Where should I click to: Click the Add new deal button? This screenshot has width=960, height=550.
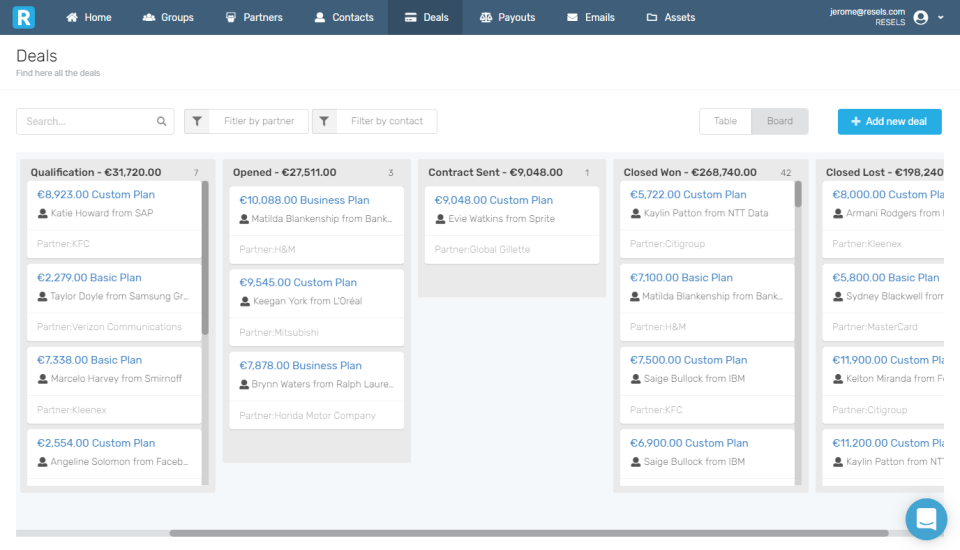click(889, 121)
